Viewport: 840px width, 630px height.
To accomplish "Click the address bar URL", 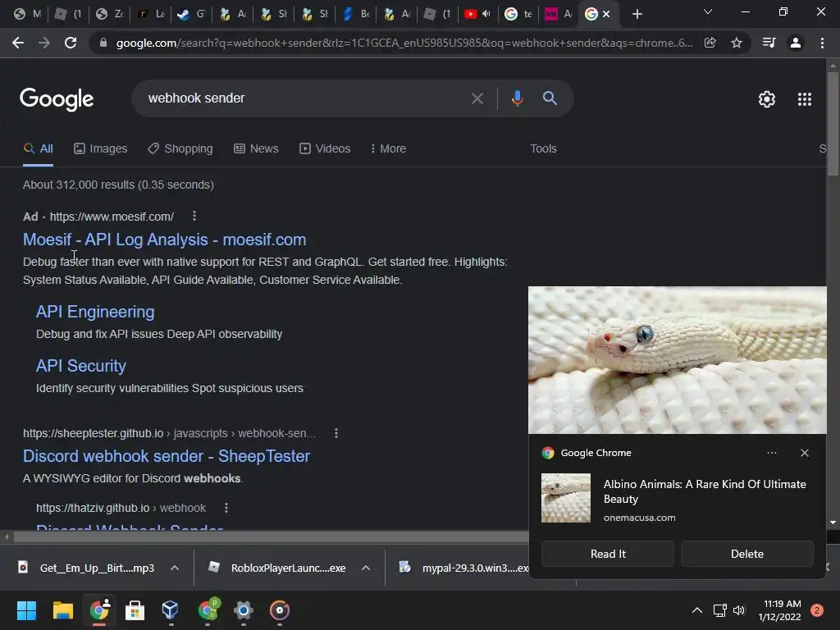I will [404, 43].
